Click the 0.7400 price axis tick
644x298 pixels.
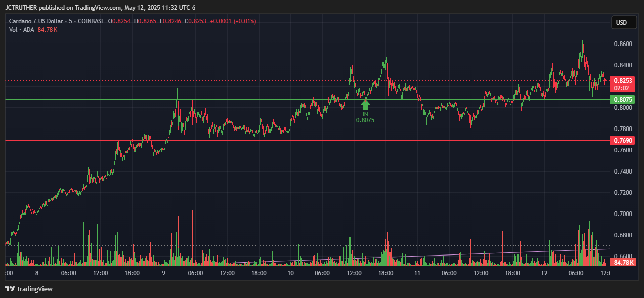tap(623, 172)
